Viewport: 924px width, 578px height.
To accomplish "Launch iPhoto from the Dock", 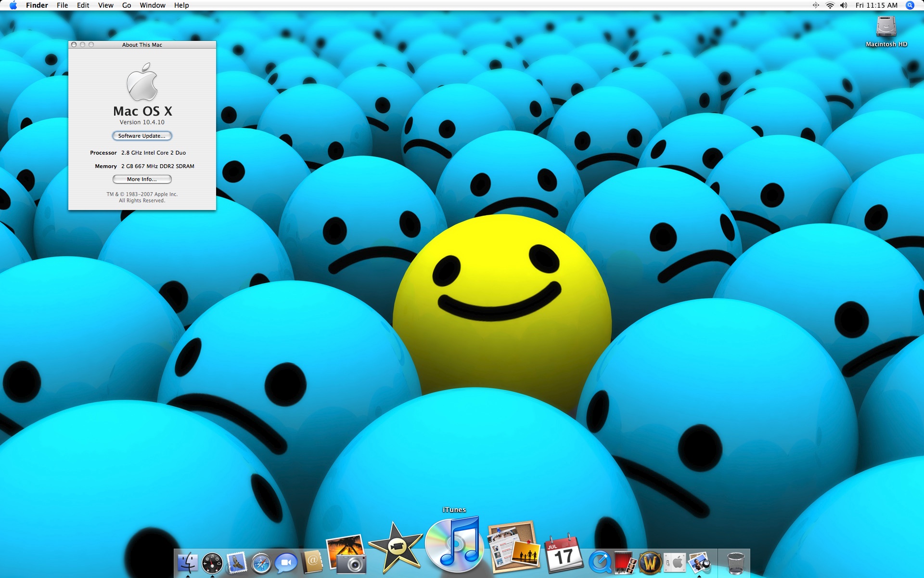I will tap(346, 554).
